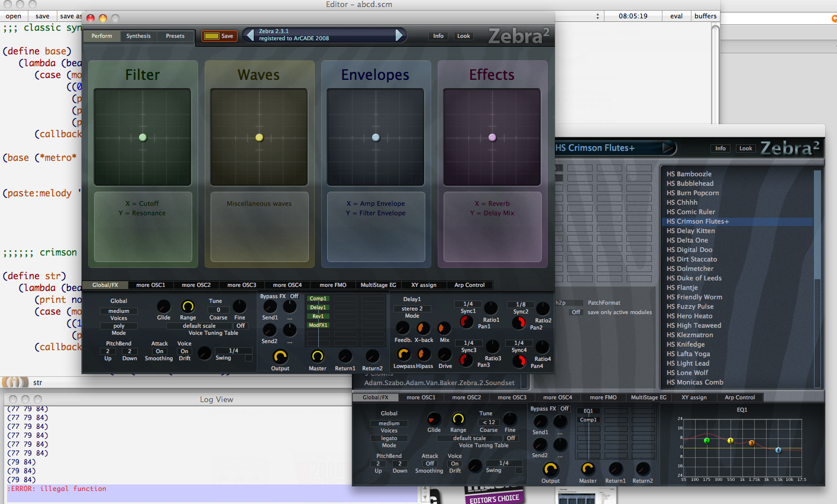Open the Mode 'poly' selector in front window

click(x=119, y=326)
